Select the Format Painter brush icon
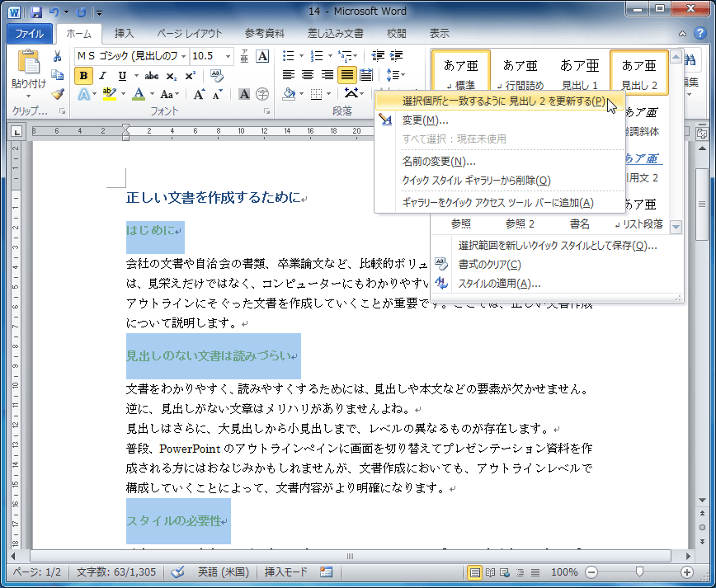This screenshot has width=716, height=588. (x=55, y=95)
